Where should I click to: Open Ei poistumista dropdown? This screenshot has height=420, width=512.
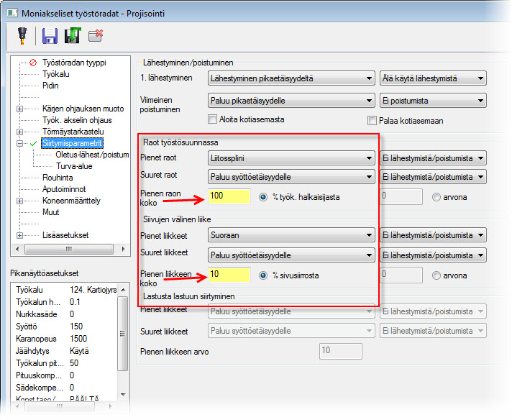[433, 101]
